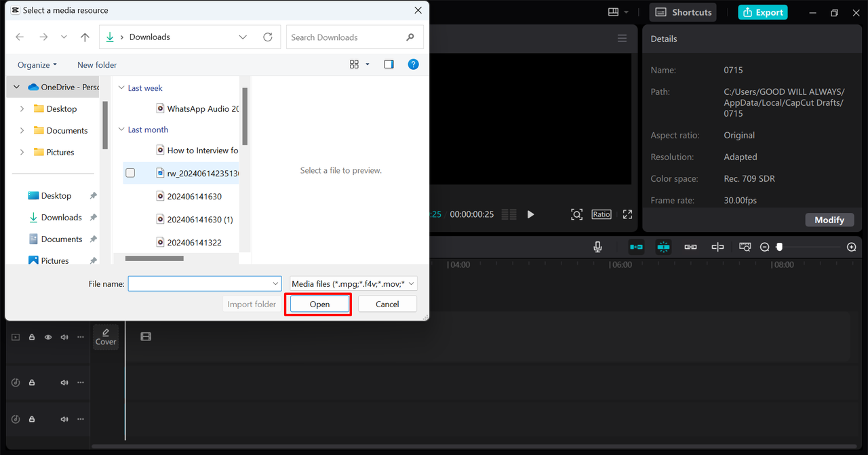Enter full screen preview in player
Viewport: 868px width, 455px height.
[627, 214]
